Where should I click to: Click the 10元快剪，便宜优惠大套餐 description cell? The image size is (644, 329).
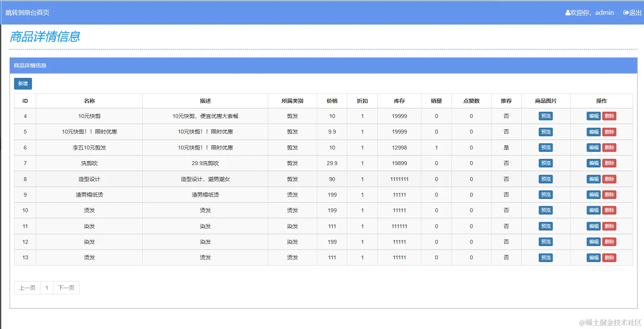click(205, 116)
